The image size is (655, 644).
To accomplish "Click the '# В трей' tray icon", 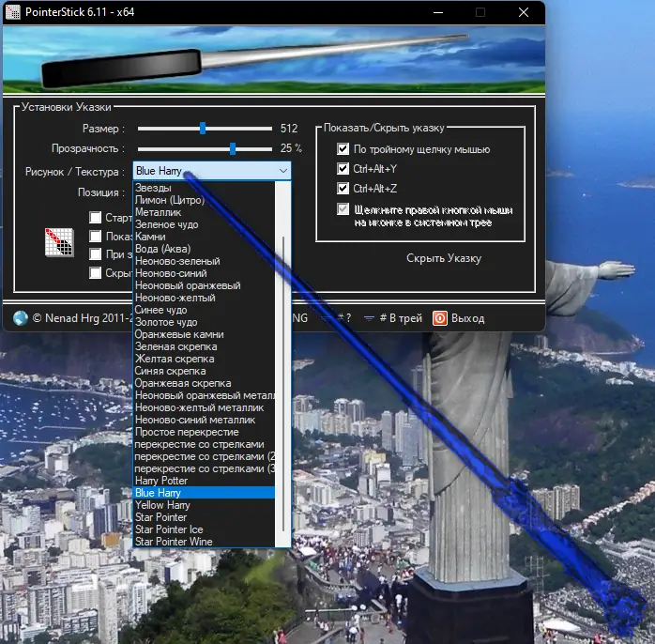I will pos(369,318).
